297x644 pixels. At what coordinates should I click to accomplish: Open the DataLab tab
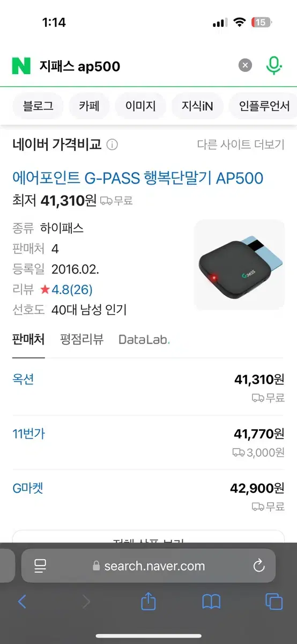coord(144,339)
